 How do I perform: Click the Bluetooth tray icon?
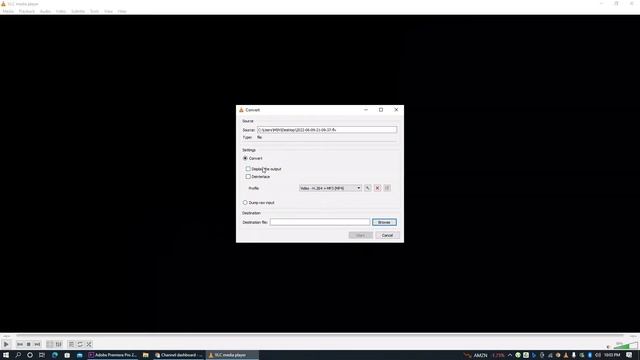[590, 355]
